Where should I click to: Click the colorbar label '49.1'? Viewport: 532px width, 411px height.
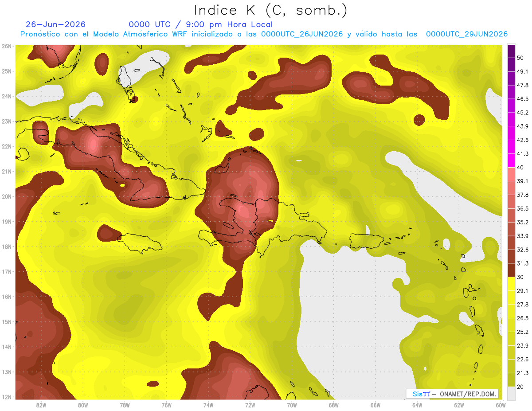click(523, 71)
